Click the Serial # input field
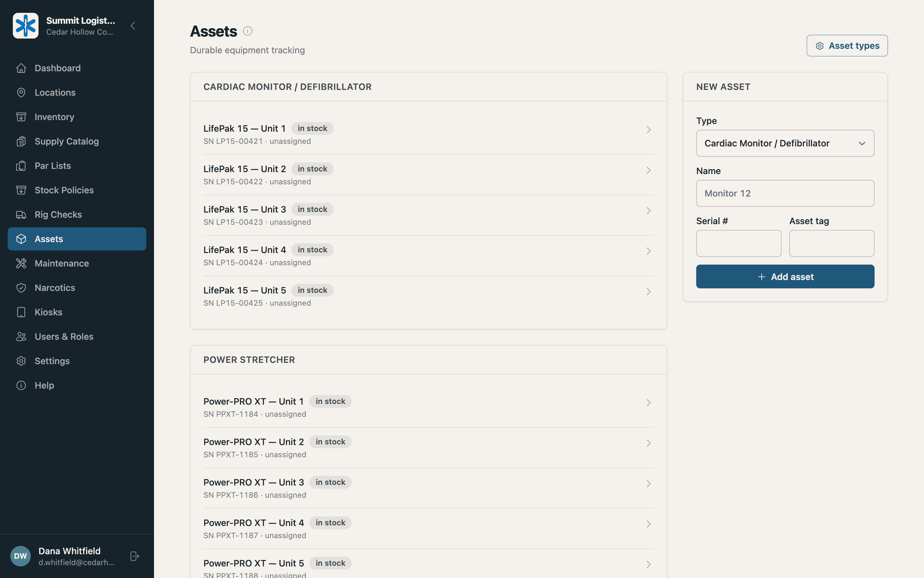 click(x=739, y=243)
